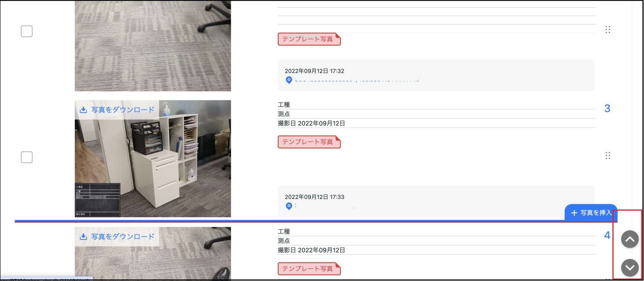Image resolution: width=644 pixels, height=281 pixels.
Task: Click the テンプレート写真 tag for photo 4
Action: pos(309,269)
